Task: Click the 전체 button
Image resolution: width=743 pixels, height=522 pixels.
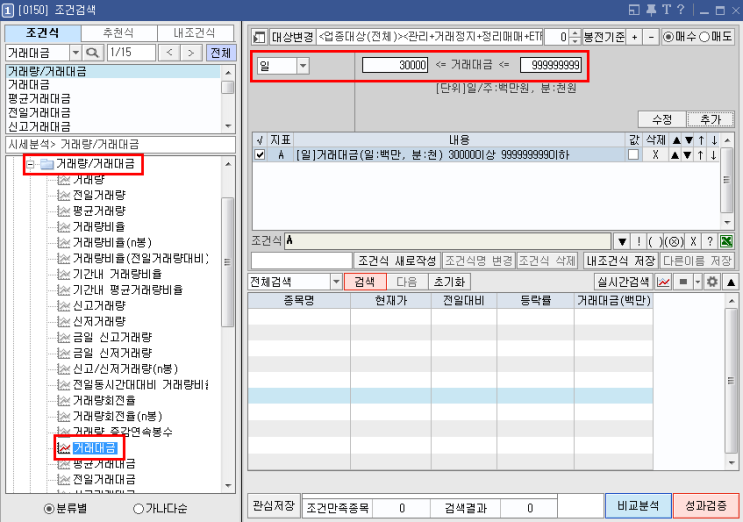Action: pyautogui.click(x=221, y=53)
